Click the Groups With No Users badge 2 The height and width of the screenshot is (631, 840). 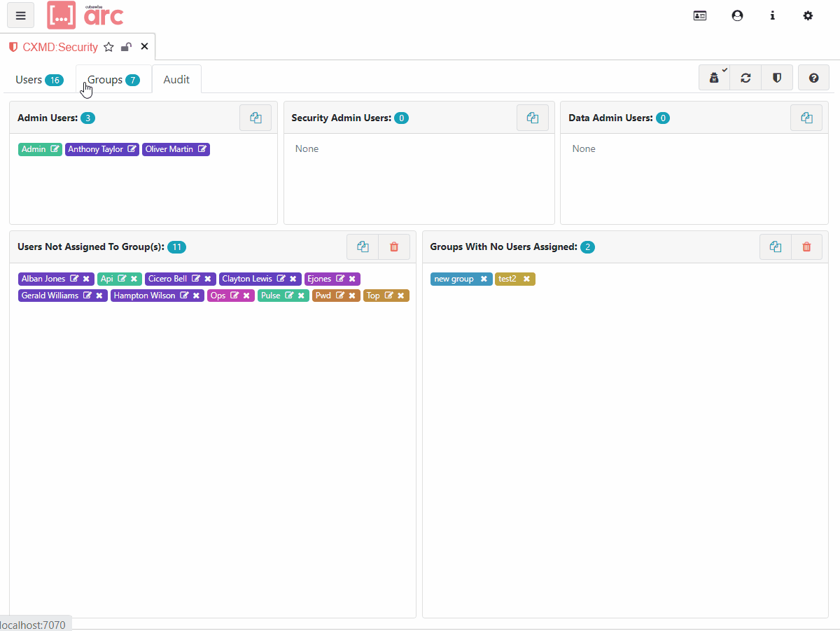pos(587,247)
